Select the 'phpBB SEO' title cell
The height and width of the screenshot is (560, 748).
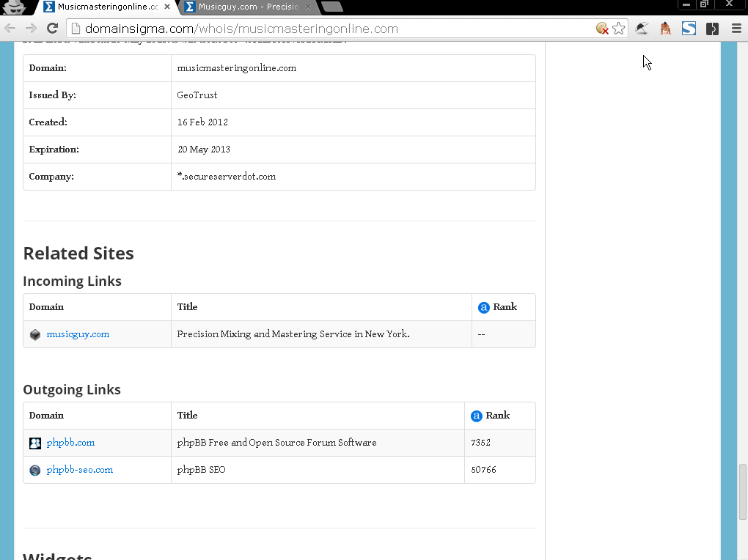point(202,470)
